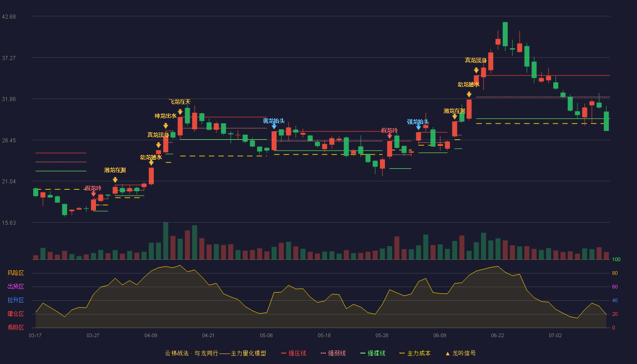Click the 幼龙嬉水 arrow in June
637x364 pixels.
click(469, 95)
